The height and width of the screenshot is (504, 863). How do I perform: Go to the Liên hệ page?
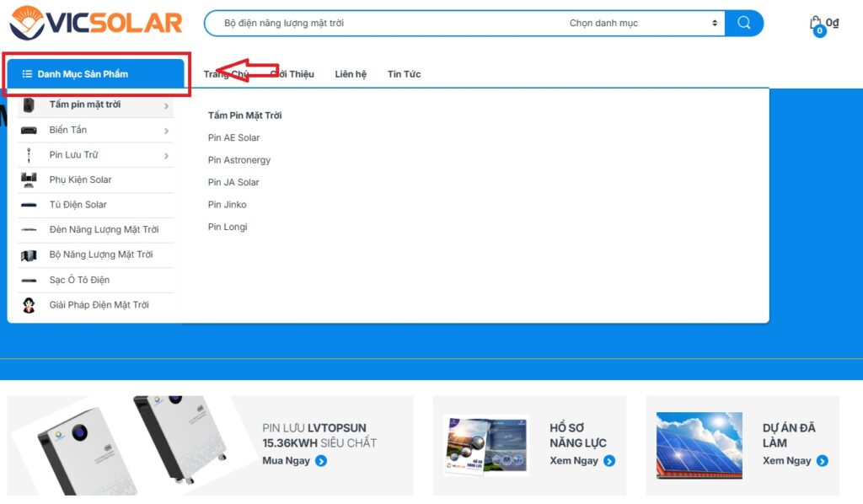point(351,74)
